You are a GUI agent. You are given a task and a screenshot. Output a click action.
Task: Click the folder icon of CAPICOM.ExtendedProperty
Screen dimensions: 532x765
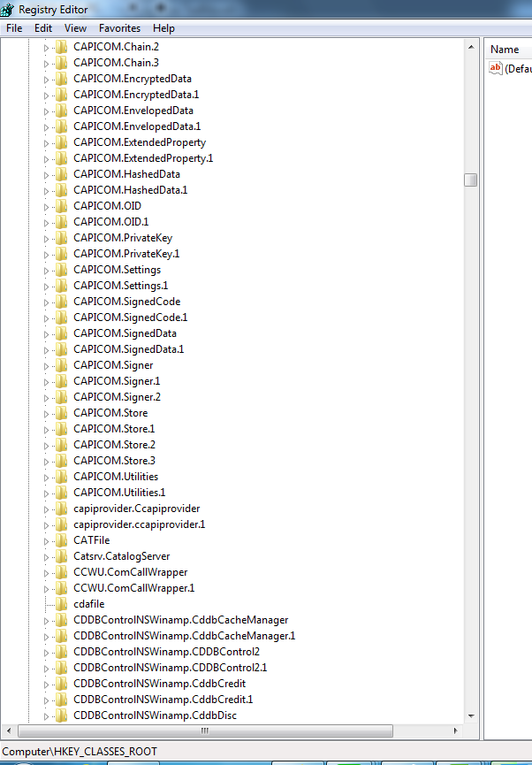point(61,142)
